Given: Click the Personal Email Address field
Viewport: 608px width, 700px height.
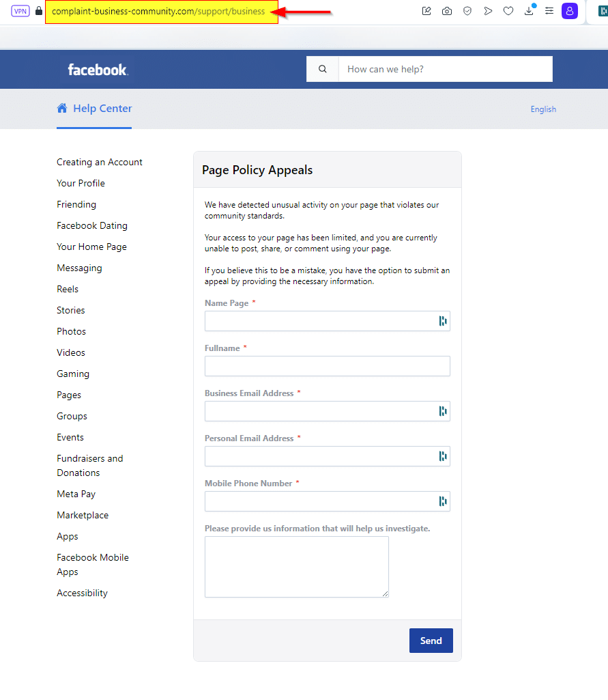Looking at the screenshot, I should 327,456.
